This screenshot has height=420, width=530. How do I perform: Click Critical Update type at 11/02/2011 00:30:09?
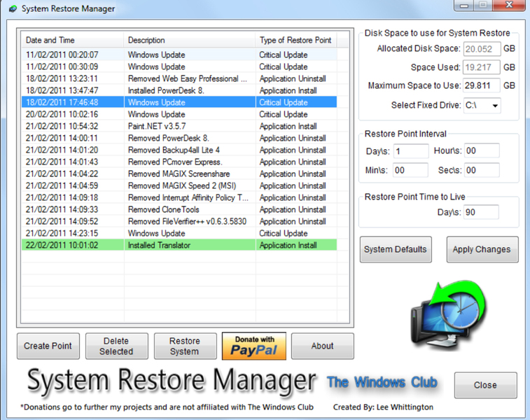tap(284, 66)
